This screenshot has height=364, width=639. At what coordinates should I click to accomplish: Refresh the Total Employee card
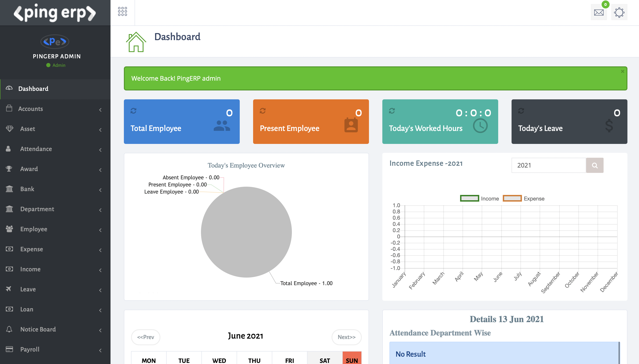click(x=133, y=111)
